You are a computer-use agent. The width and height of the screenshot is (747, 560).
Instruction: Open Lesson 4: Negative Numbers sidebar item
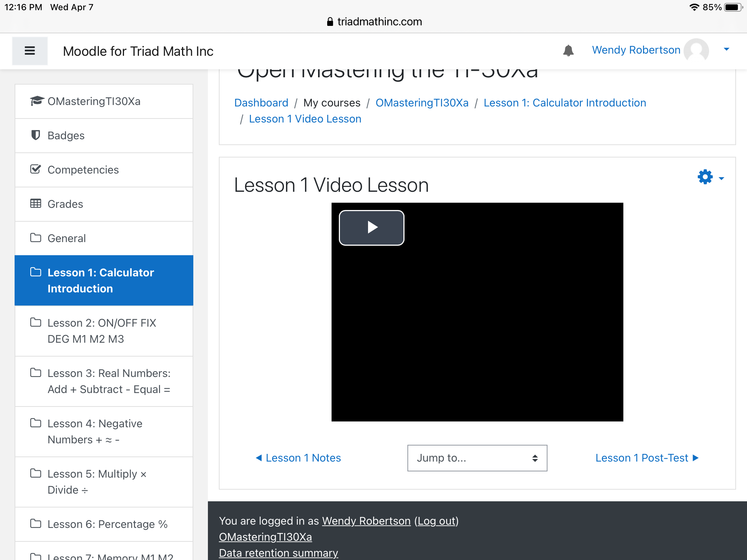(x=104, y=432)
